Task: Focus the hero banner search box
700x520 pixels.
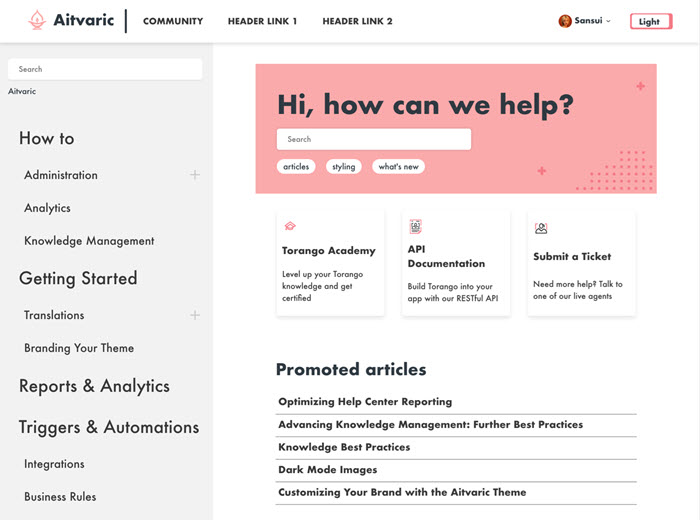Action: 373,139
